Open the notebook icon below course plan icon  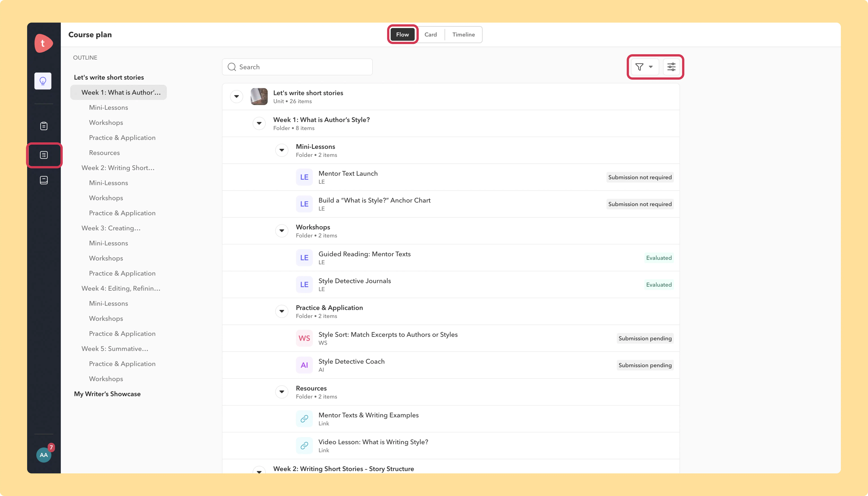(x=44, y=180)
